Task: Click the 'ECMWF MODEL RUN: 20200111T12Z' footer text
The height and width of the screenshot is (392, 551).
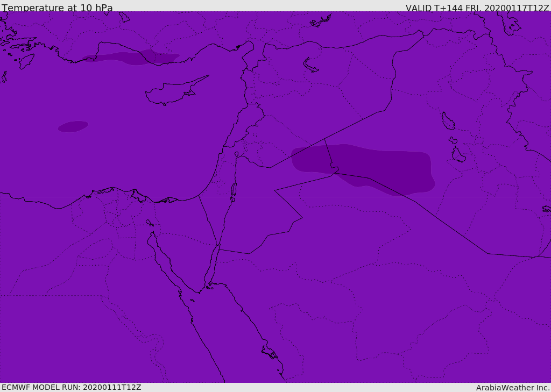Action: [72, 387]
